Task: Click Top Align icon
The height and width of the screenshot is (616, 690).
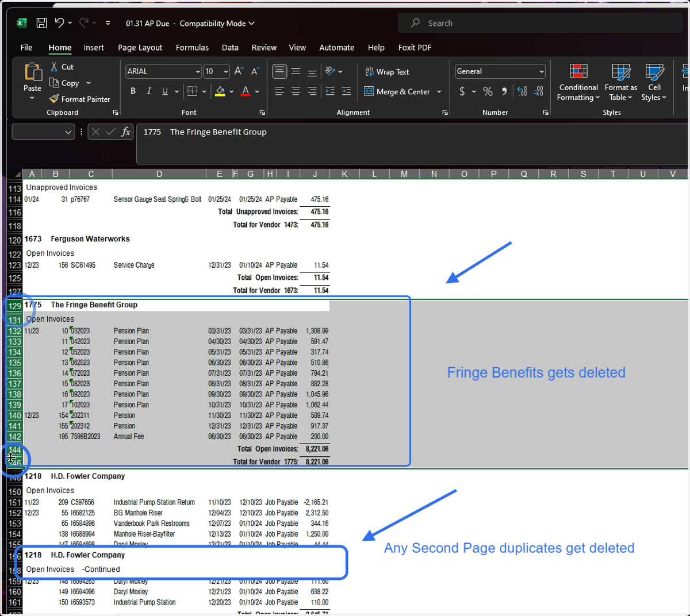Action: point(279,71)
